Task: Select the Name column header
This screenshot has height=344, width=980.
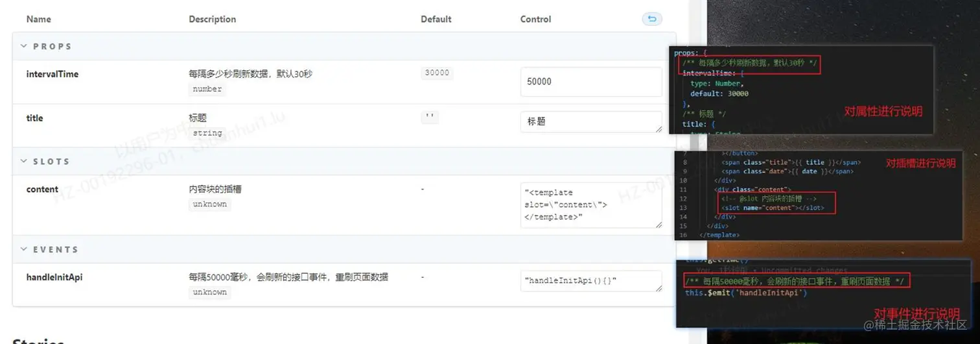Action: tap(39, 19)
